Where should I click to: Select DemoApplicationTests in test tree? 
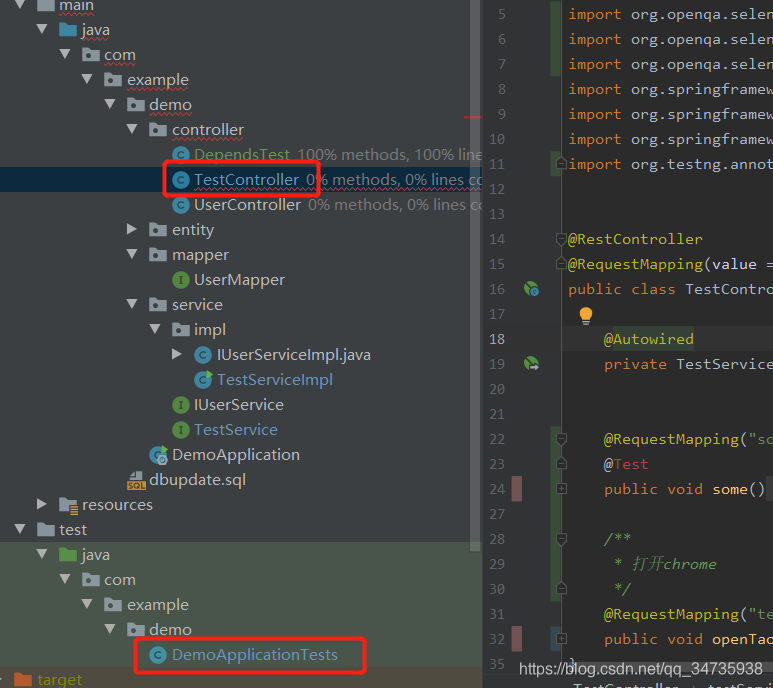(255, 655)
